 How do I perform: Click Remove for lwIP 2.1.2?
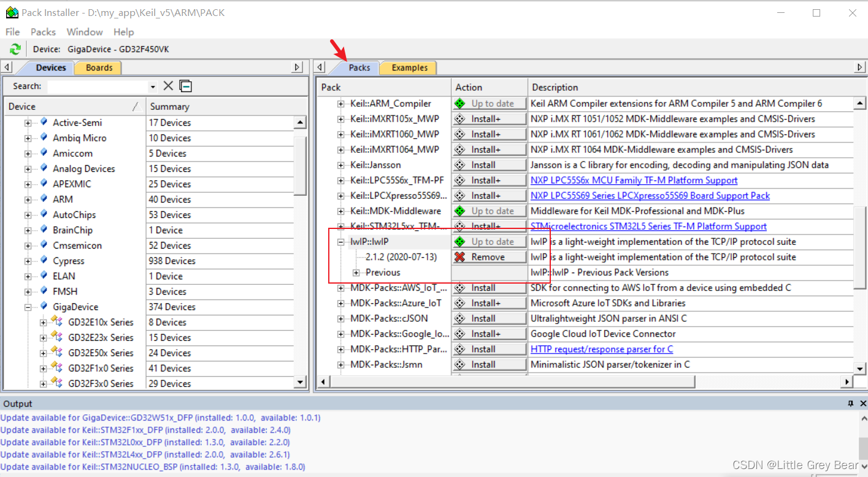point(490,257)
